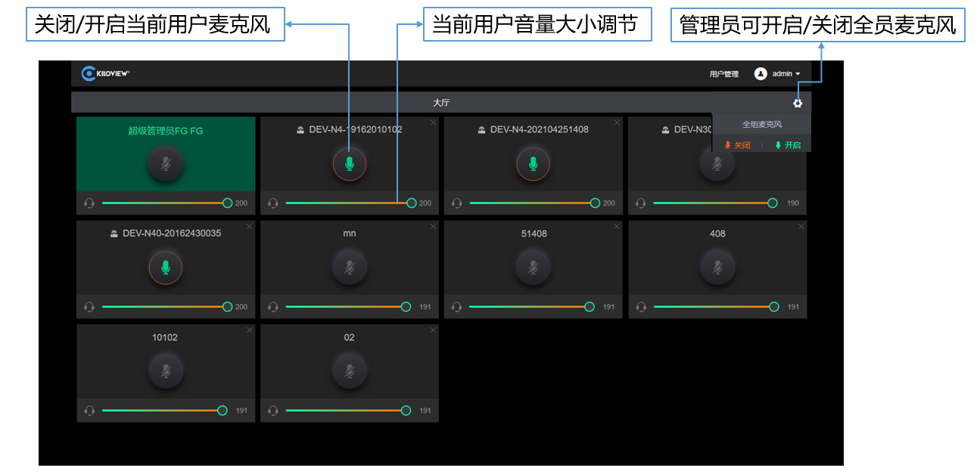Open 用户管理 page
Screen dimensions: 980x474
(x=723, y=74)
